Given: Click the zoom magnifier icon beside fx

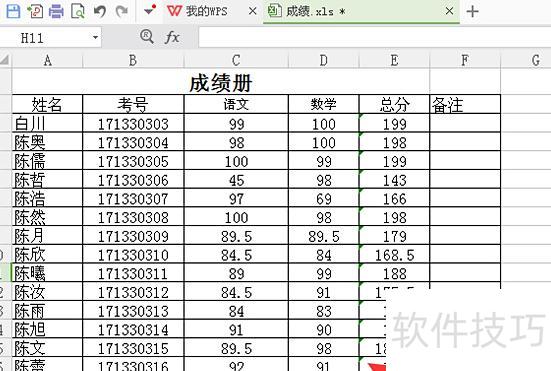Looking at the screenshot, I should (x=147, y=37).
